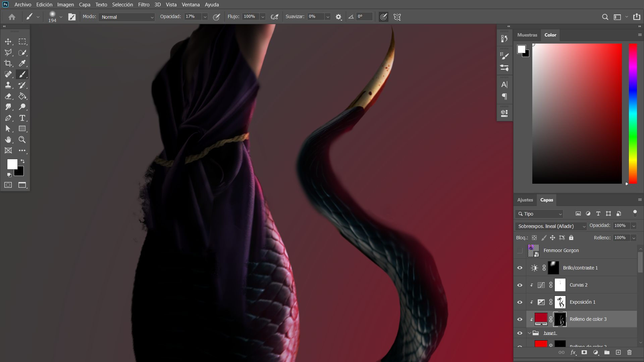Hide the Brillo/contraste 1 layer
The height and width of the screenshot is (362, 644).
click(x=520, y=268)
